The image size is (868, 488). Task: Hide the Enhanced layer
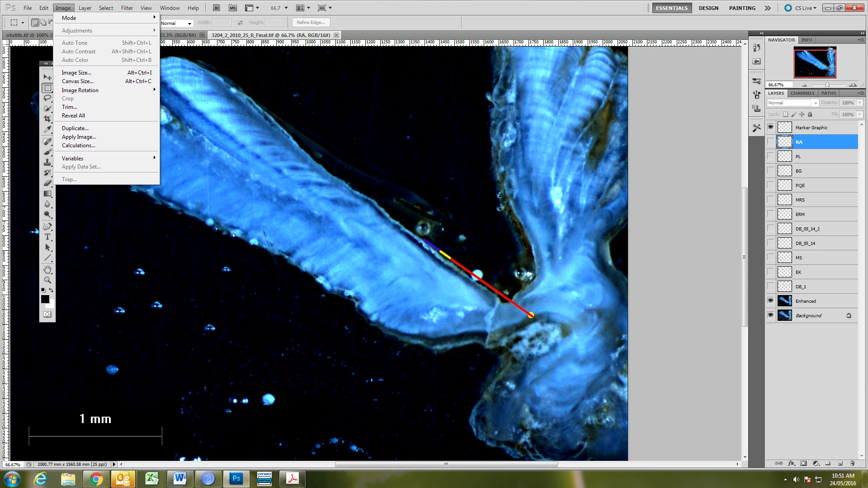click(x=770, y=301)
